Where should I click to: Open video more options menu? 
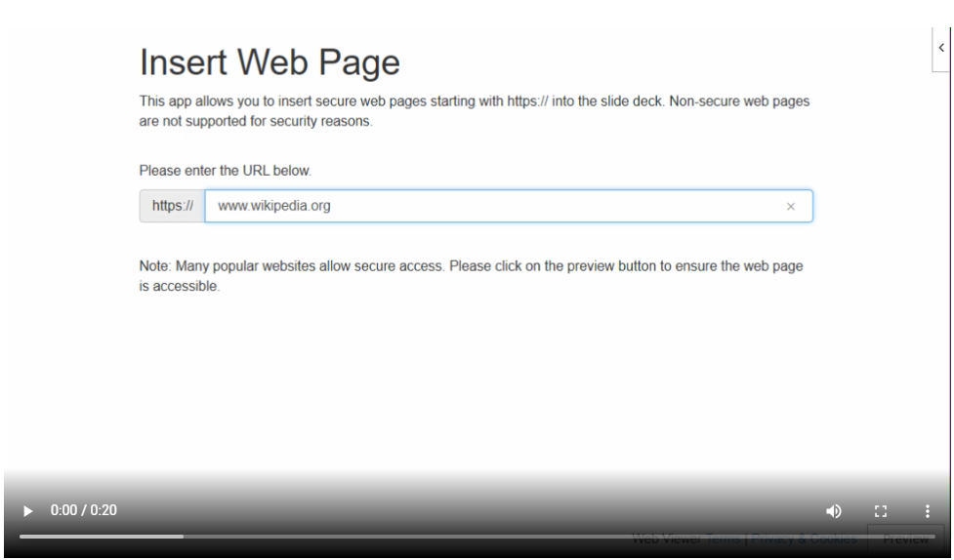928,511
